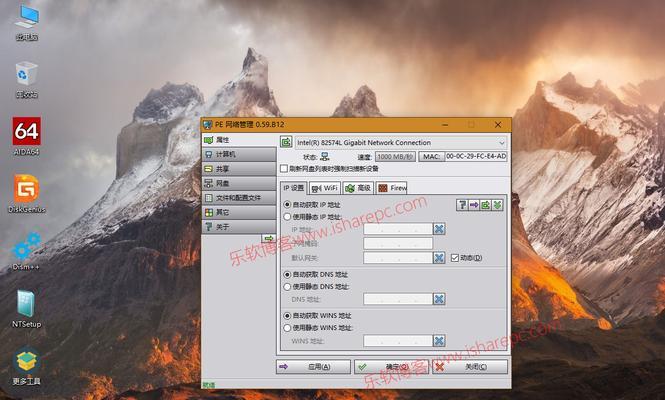Open the 更多工具 desktop folder icon
This screenshot has width=665, height=400.
click(x=27, y=366)
